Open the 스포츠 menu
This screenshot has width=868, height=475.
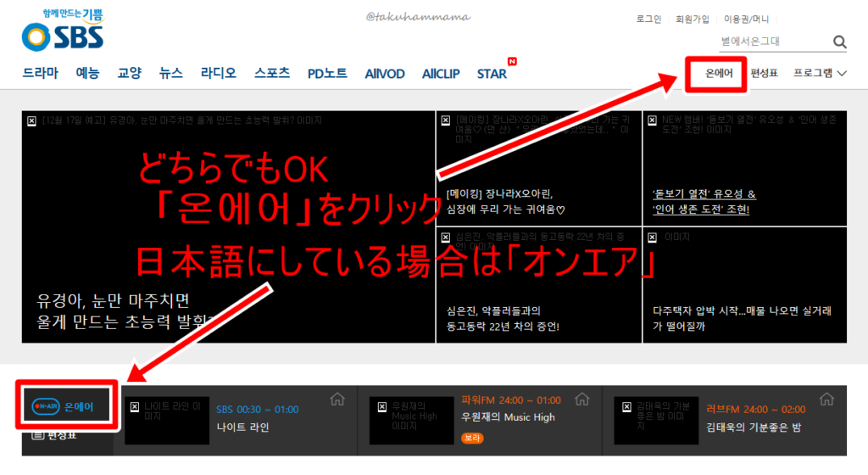point(272,73)
